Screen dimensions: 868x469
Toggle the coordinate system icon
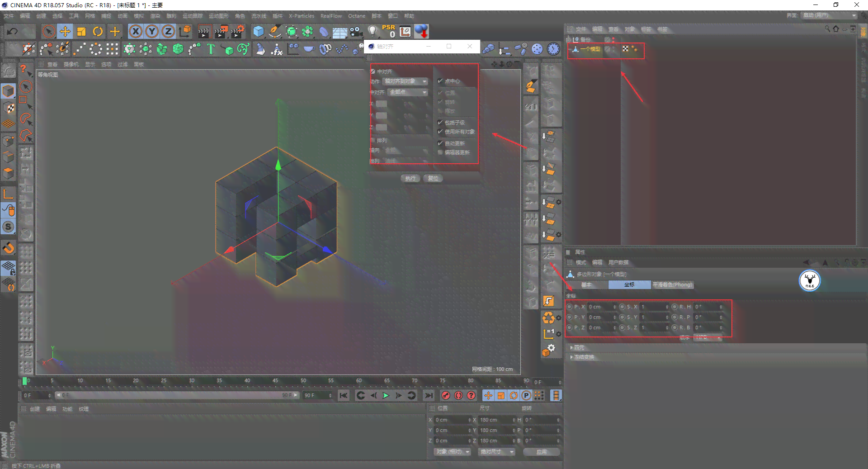[185, 31]
